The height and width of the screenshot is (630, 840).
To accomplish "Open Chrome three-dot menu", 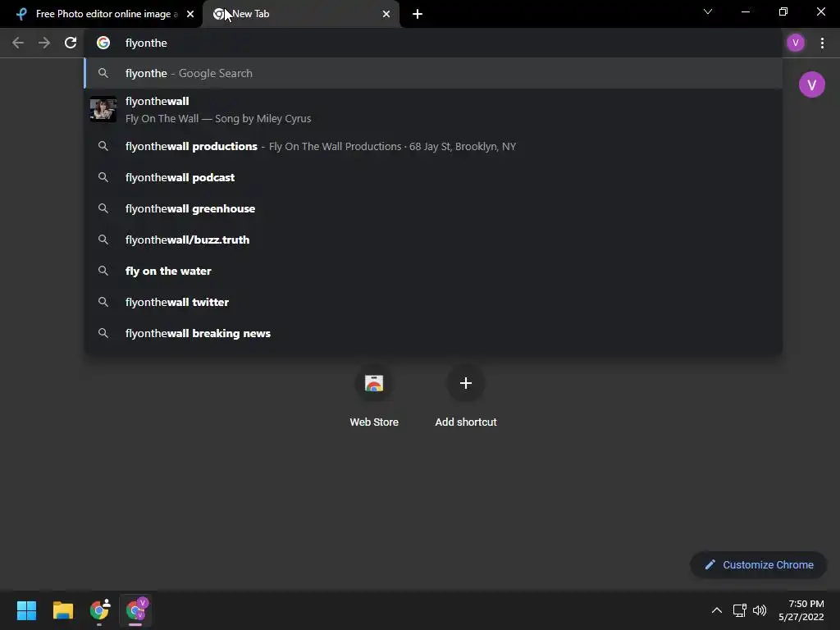I will click(x=822, y=43).
